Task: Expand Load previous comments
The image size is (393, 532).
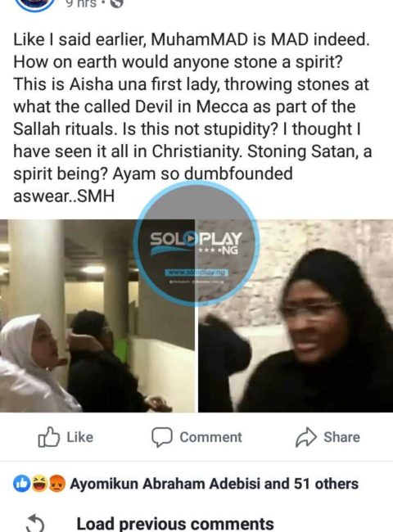Action: point(175,524)
